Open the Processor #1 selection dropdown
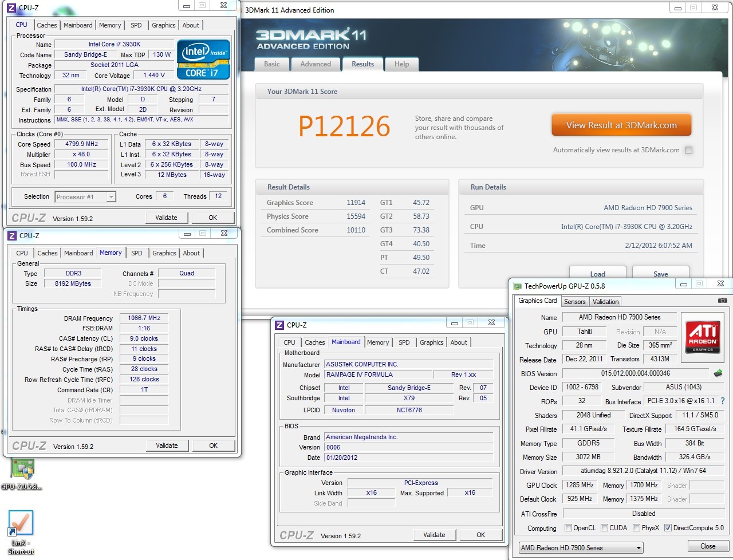 click(85, 197)
